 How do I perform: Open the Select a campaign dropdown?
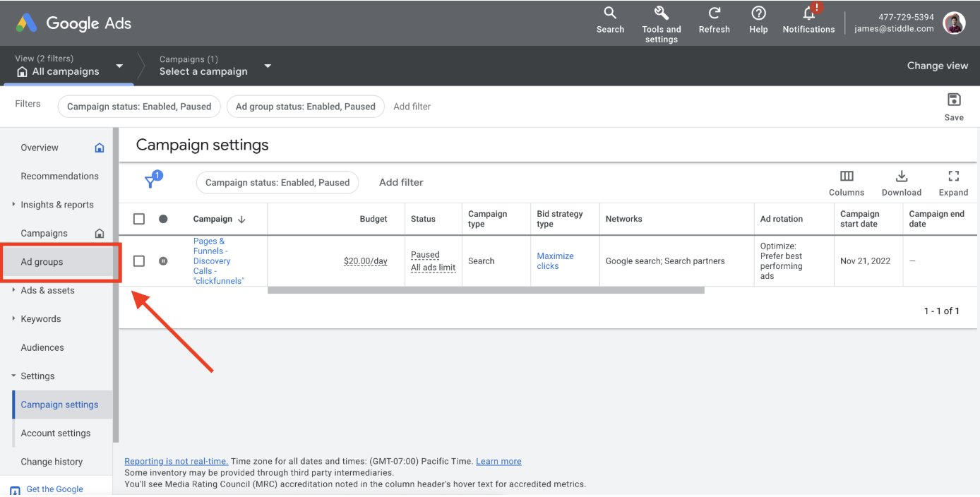268,66
